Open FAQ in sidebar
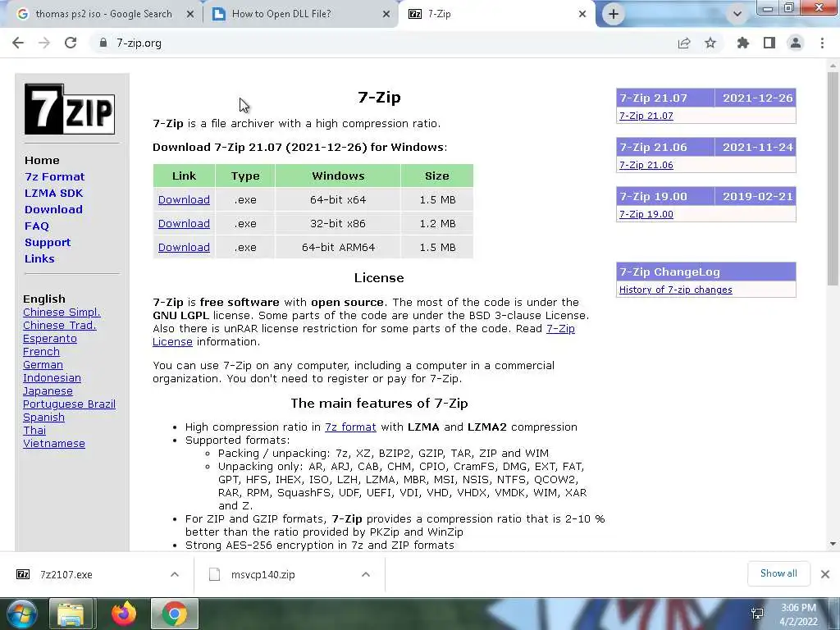This screenshot has height=630, width=840. [x=37, y=226]
